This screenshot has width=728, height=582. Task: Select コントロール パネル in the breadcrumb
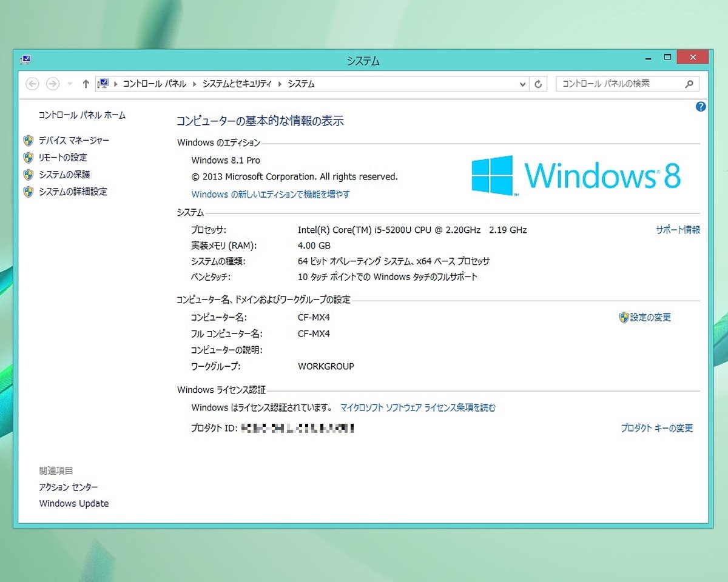[x=155, y=84]
